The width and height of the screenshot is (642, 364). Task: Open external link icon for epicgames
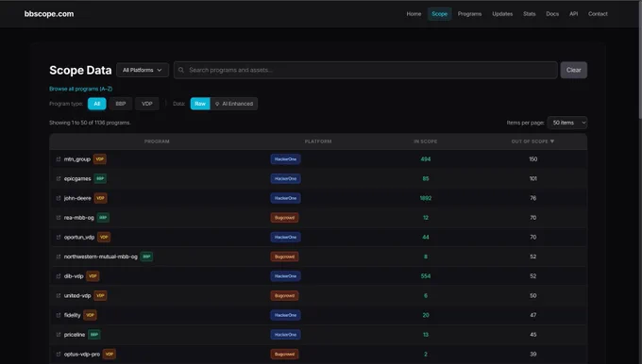[59, 179]
